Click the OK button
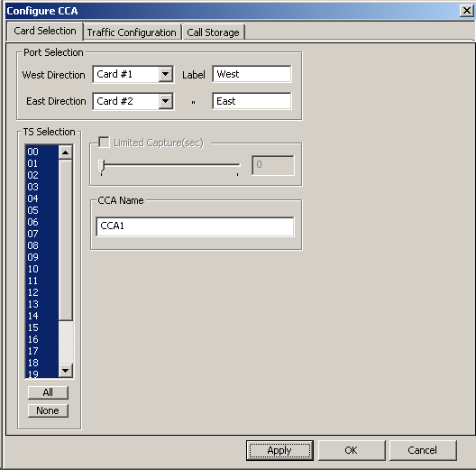The height and width of the screenshot is (470, 476). tap(352, 450)
